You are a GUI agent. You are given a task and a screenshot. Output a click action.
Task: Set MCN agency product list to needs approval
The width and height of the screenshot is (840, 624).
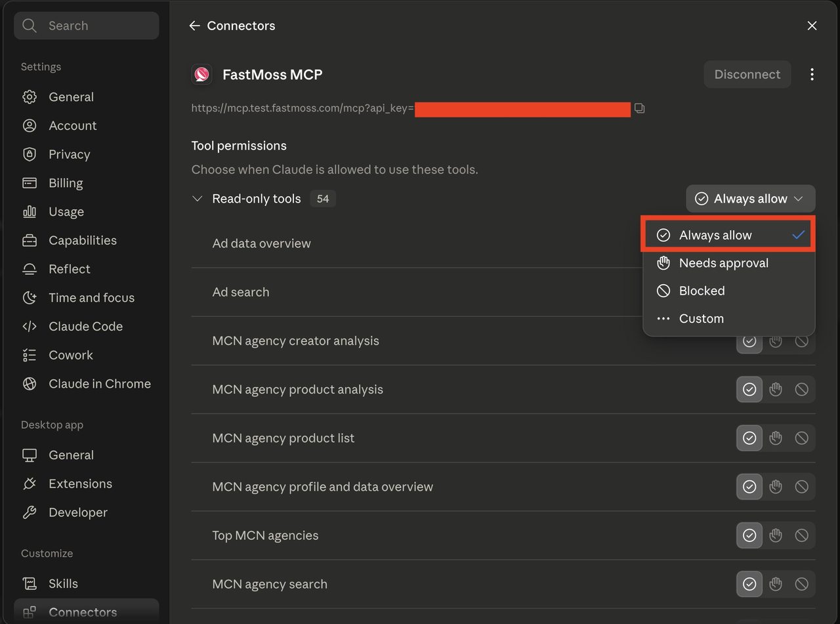tap(776, 438)
